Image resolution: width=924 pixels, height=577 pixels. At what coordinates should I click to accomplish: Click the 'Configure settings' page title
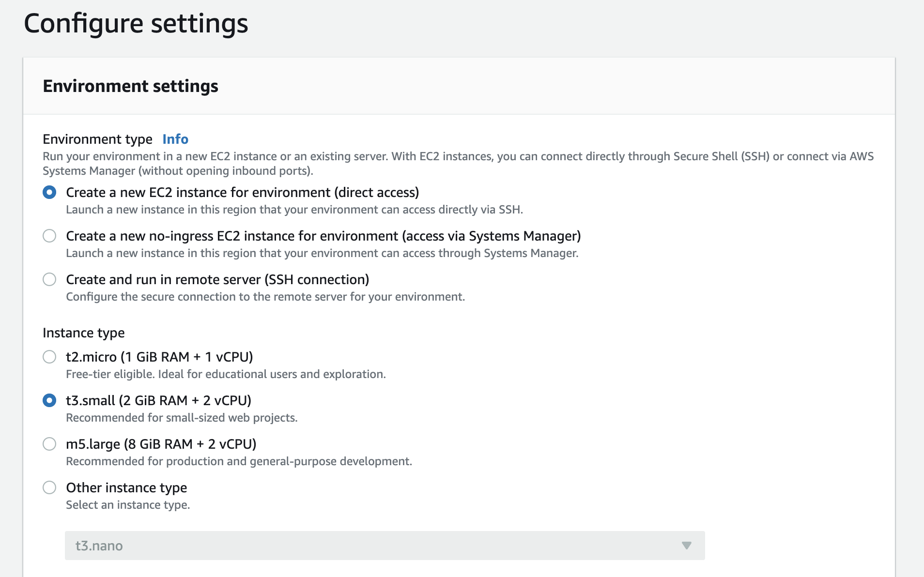click(x=136, y=23)
